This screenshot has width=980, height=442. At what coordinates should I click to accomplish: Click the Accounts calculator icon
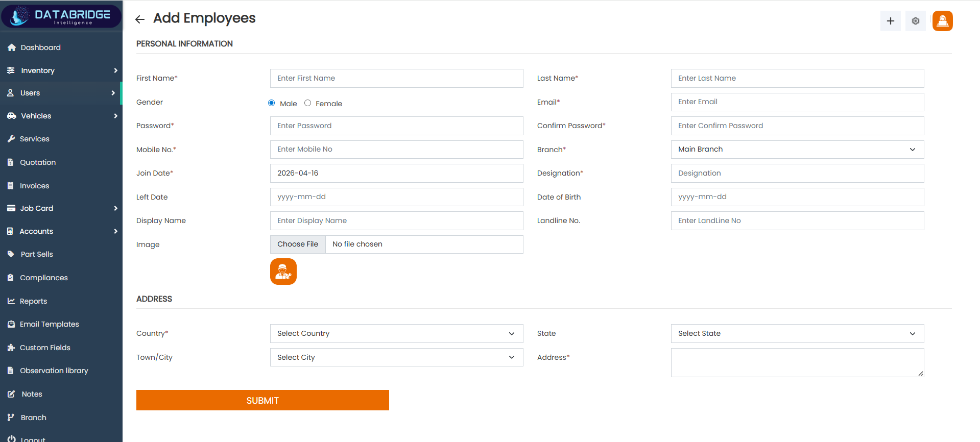coord(10,231)
